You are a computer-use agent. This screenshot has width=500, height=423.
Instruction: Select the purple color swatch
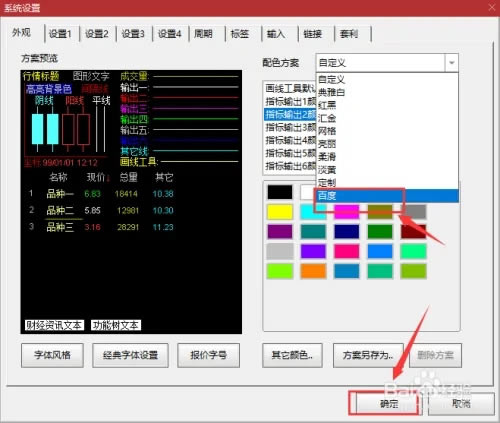[x=280, y=232]
